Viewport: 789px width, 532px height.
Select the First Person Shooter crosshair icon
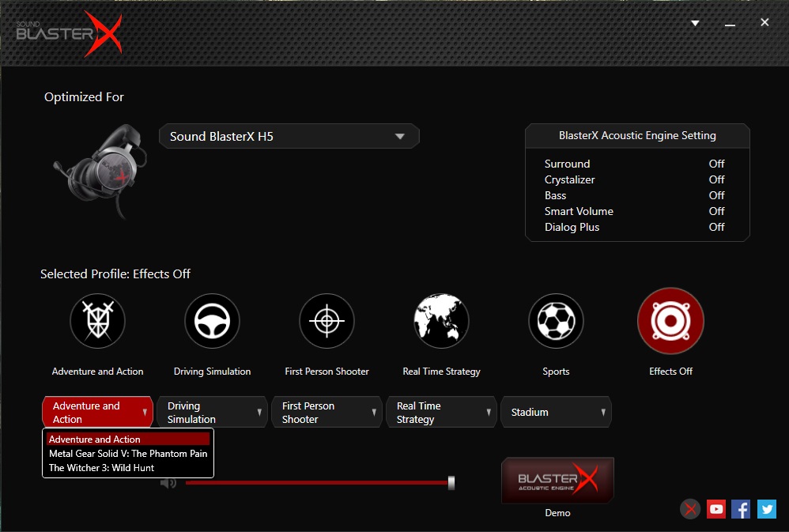click(327, 321)
